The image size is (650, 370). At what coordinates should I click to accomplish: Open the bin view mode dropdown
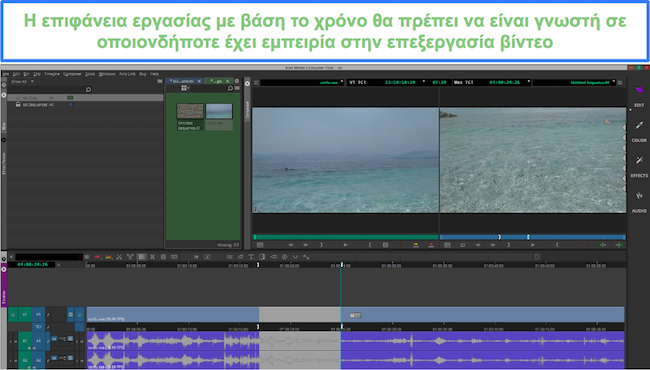[185, 88]
